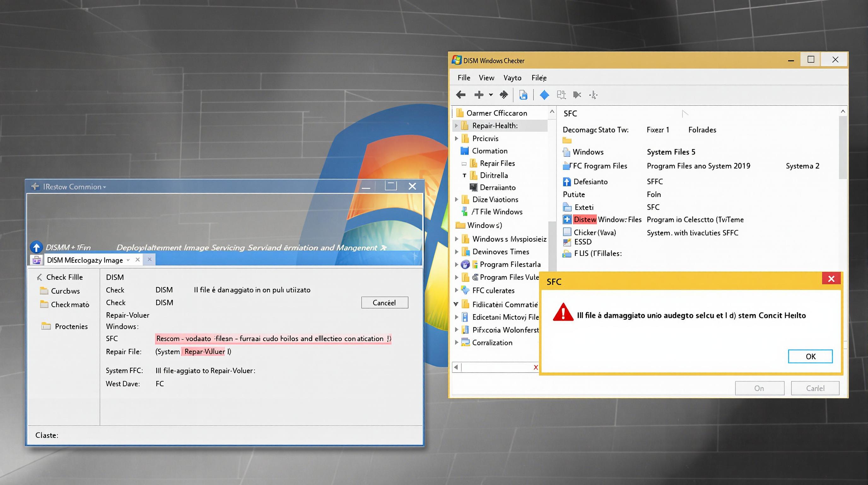Switch to the DISM MEcclogazy Image tab

[x=84, y=260]
